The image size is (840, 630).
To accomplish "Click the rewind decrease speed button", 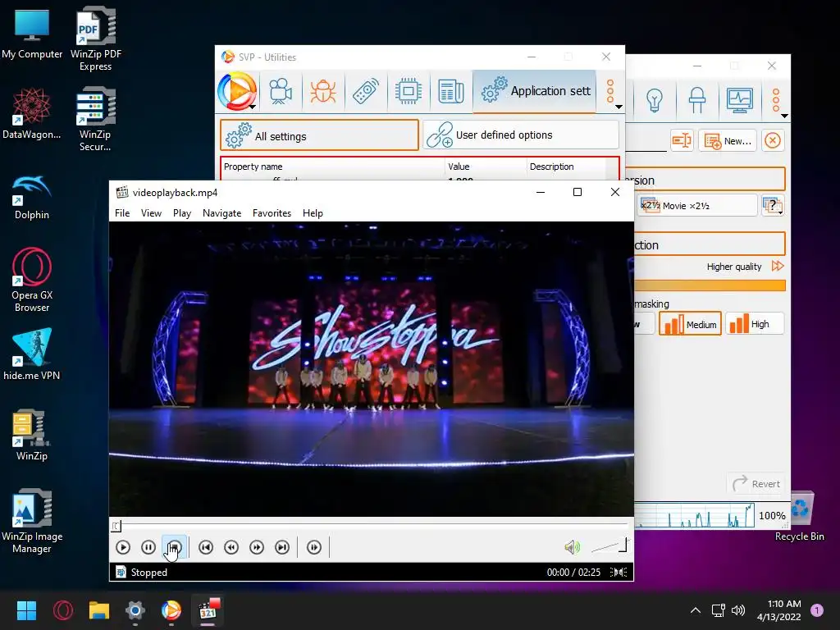I will (x=231, y=547).
